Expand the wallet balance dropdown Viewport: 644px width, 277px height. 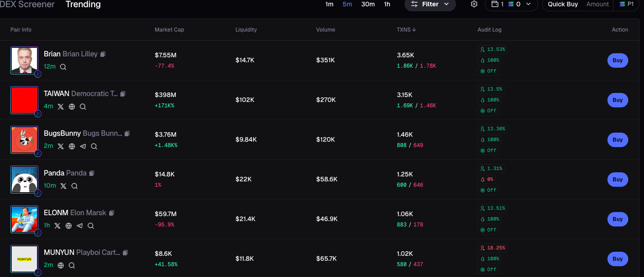click(528, 4)
